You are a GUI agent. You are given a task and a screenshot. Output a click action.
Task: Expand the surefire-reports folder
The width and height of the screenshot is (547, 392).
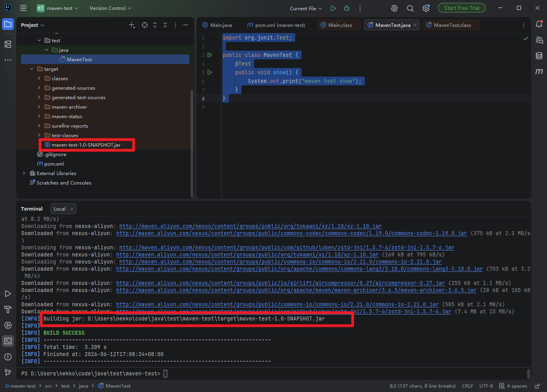(x=39, y=126)
